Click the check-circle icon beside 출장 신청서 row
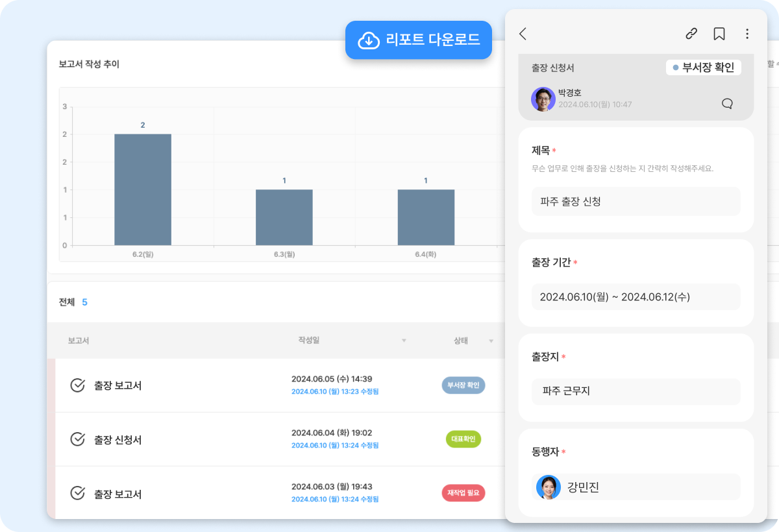This screenshot has width=779, height=532. coord(77,439)
